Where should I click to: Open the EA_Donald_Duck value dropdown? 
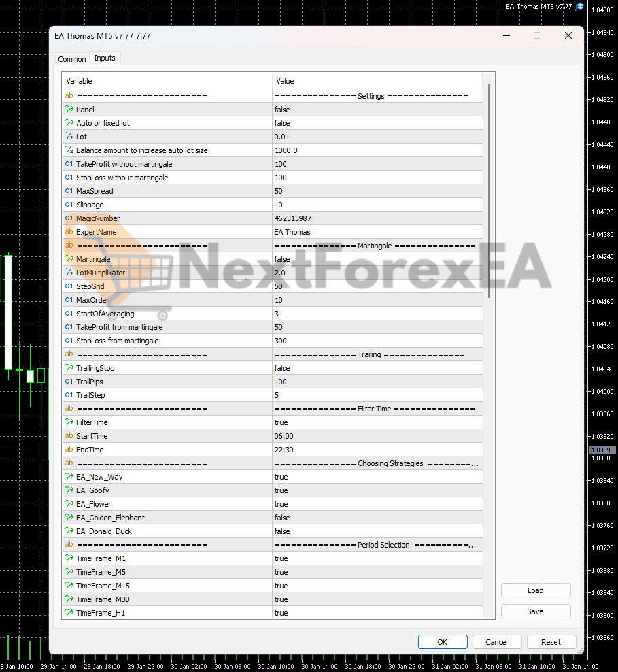pyautogui.click(x=377, y=531)
